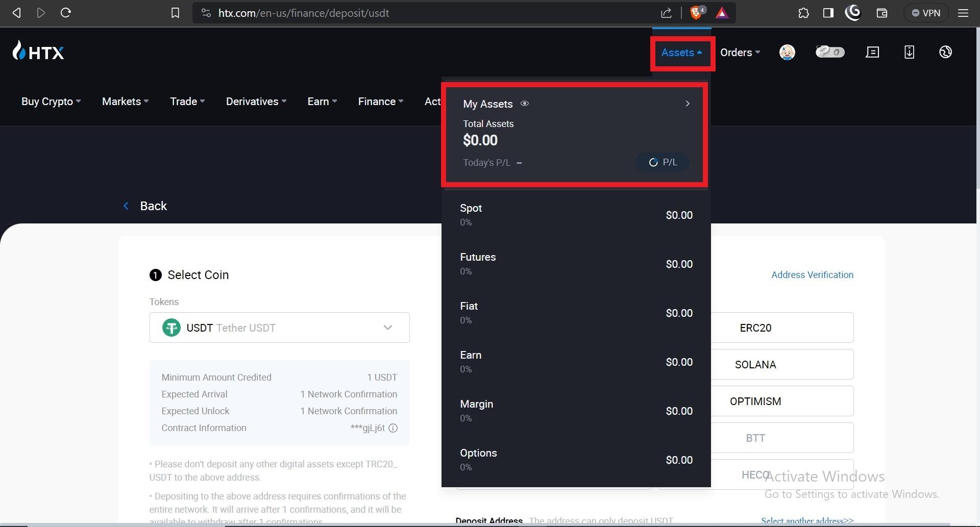Open the USDT token selector dropdown
Viewport: 980px width, 527px height.
pyautogui.click(x=279, y=328)
